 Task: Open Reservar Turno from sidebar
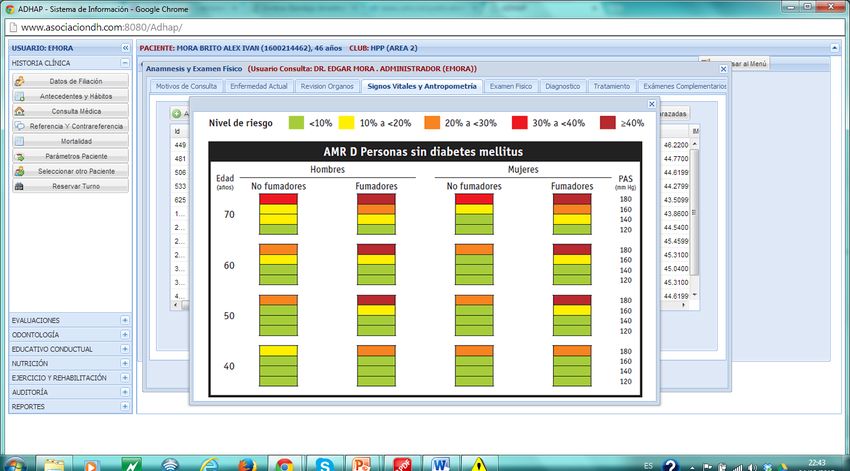click(x=70, y=186)
